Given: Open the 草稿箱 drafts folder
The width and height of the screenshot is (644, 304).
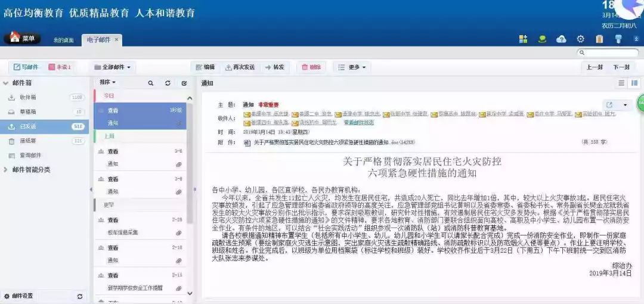Looking at the screenshot, I should (x=44, y=111).
